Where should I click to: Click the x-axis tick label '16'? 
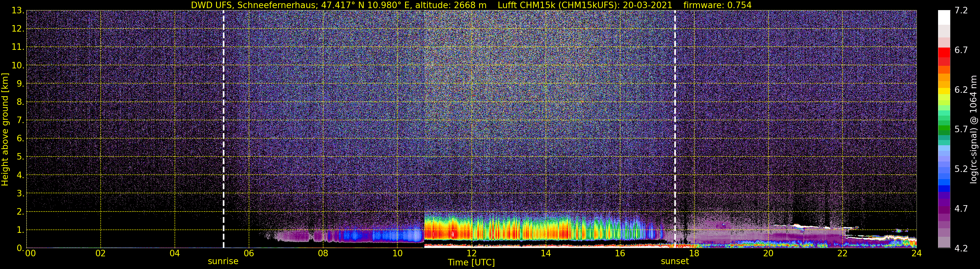620,253
